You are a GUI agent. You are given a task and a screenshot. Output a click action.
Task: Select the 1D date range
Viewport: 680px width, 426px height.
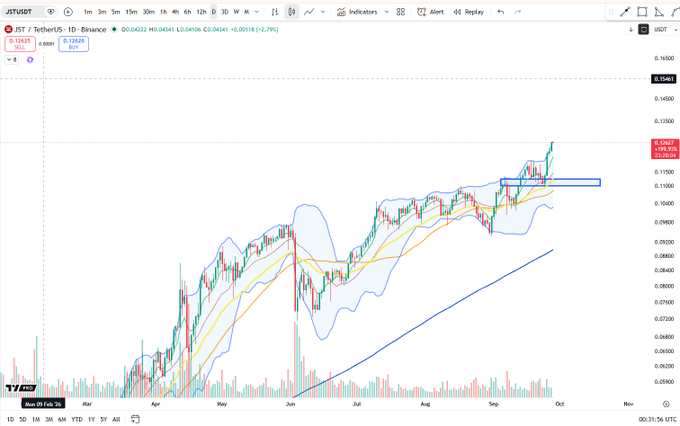coord(10,419)
